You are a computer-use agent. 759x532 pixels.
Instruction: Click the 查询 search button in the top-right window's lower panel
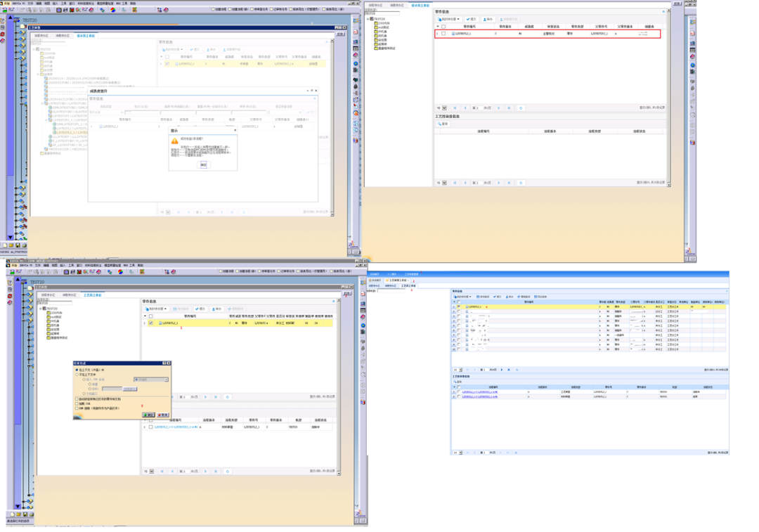coord(443,124)
